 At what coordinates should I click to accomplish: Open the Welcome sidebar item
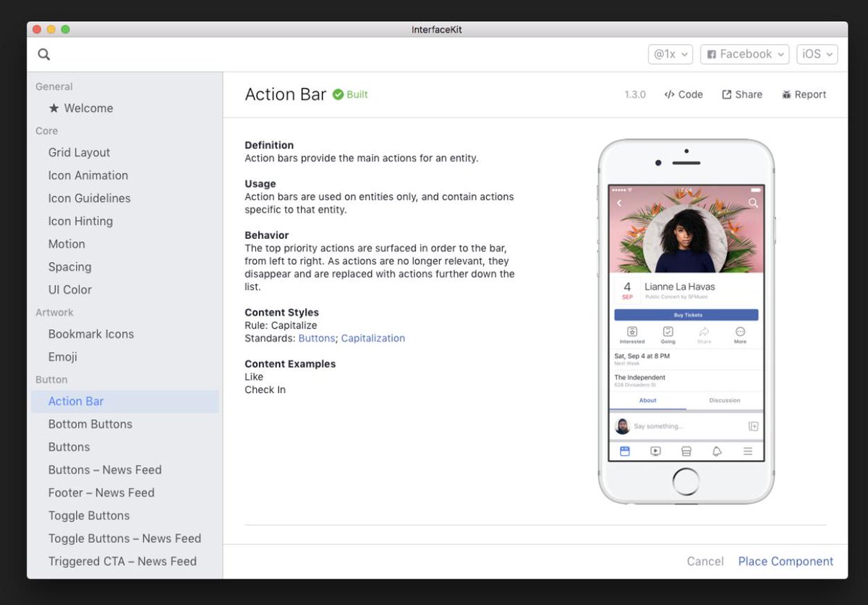(81, 109)
